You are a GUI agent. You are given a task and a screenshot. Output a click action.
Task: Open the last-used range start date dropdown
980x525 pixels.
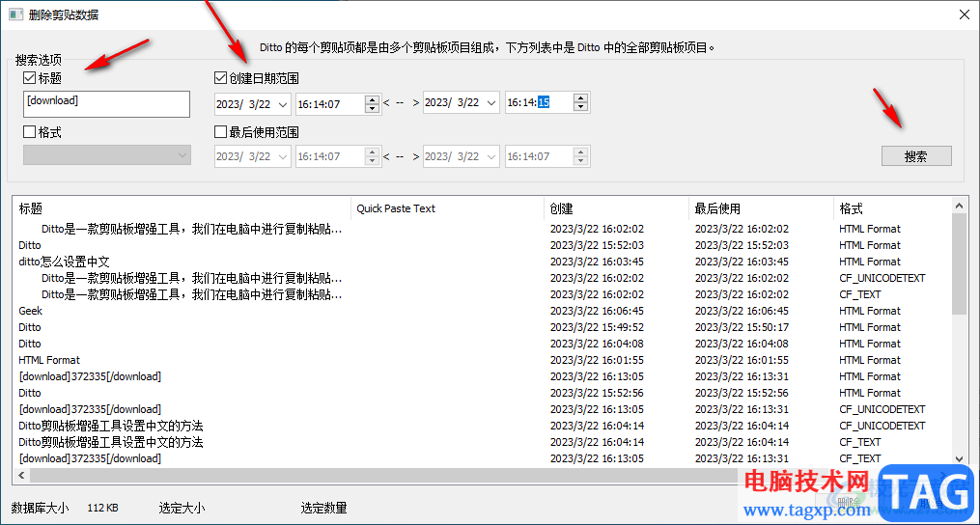coord(283,156)
